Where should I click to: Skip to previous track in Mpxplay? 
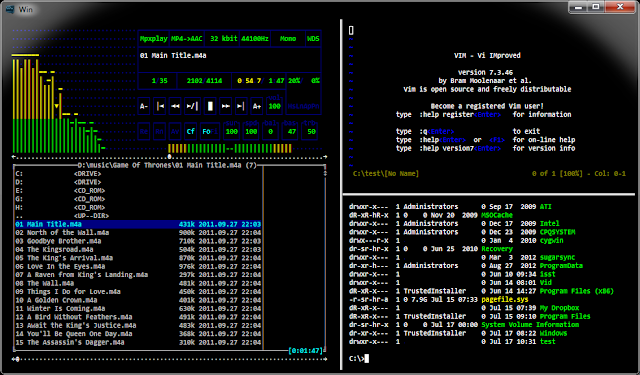[160, 106]
